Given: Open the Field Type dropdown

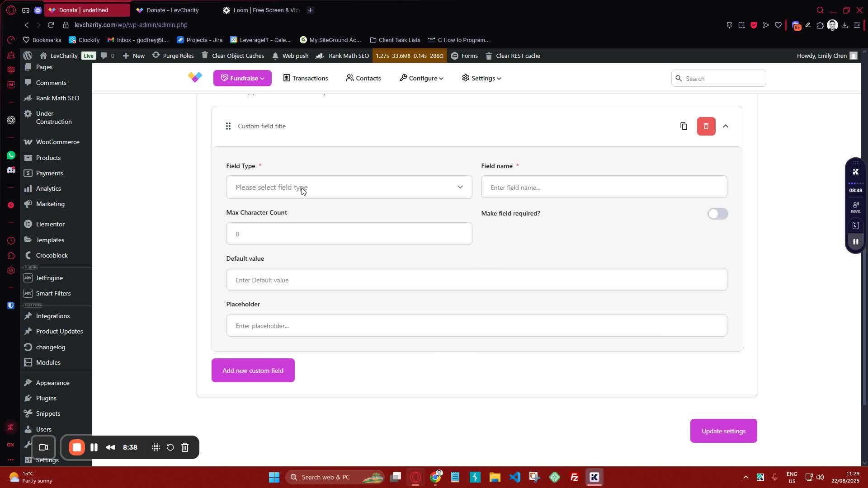Looking at the screenshot, I should click(x=349, y=187).
